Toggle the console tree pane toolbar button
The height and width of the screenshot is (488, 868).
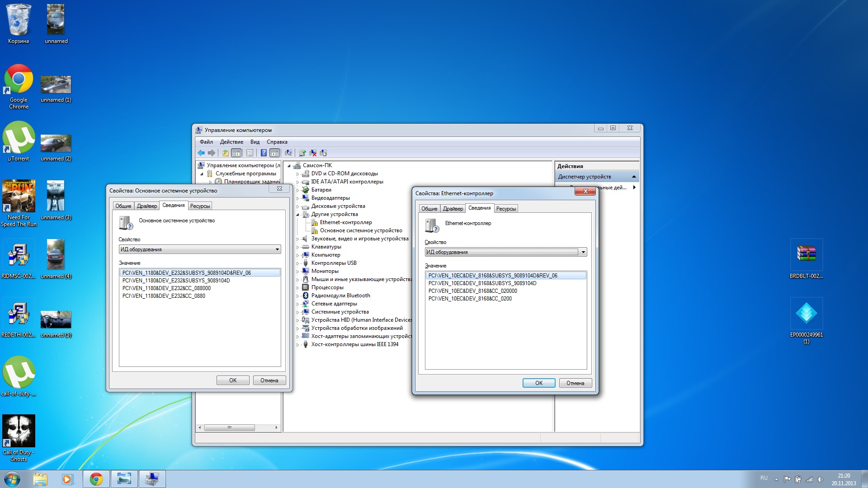236,153
